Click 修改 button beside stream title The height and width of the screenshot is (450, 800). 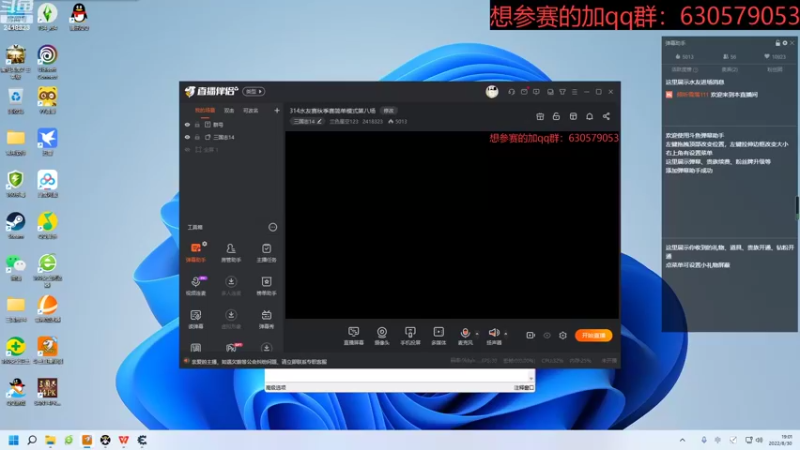(x=389, y=110)
